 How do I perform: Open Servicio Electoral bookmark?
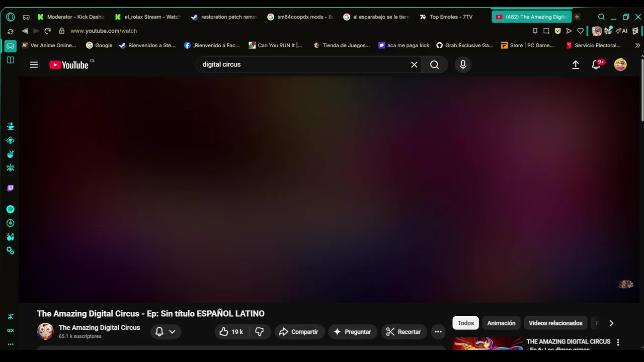tap(593, 45)
